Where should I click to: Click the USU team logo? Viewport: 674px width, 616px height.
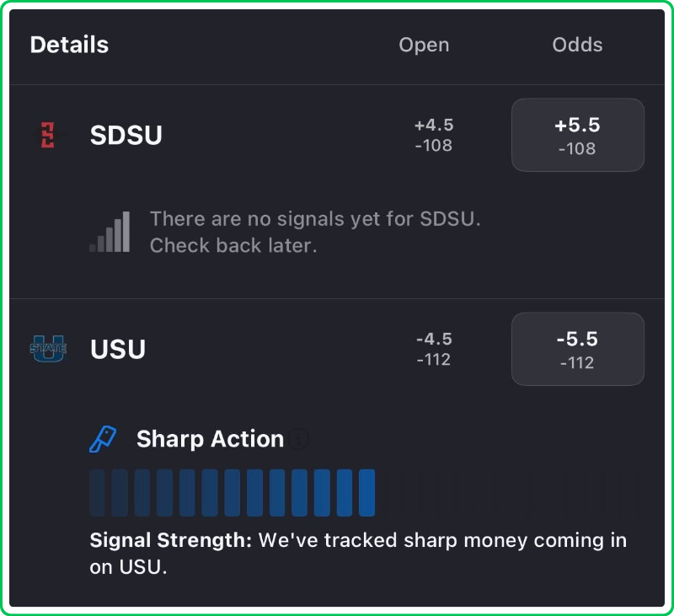47,349
